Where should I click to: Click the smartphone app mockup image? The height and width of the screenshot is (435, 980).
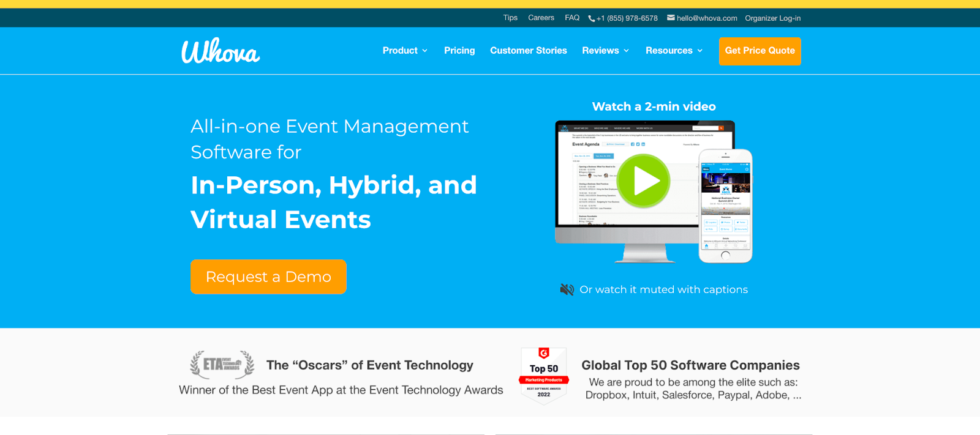click(726, 206)
